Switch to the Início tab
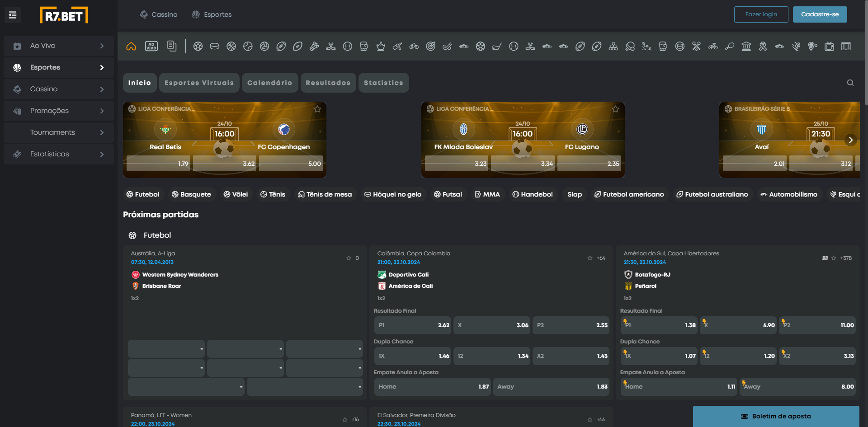 pos(140,83)
